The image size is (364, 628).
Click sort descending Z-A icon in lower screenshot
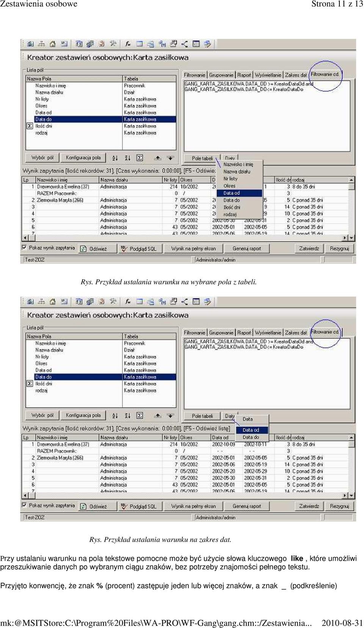[x=128, y=415]
